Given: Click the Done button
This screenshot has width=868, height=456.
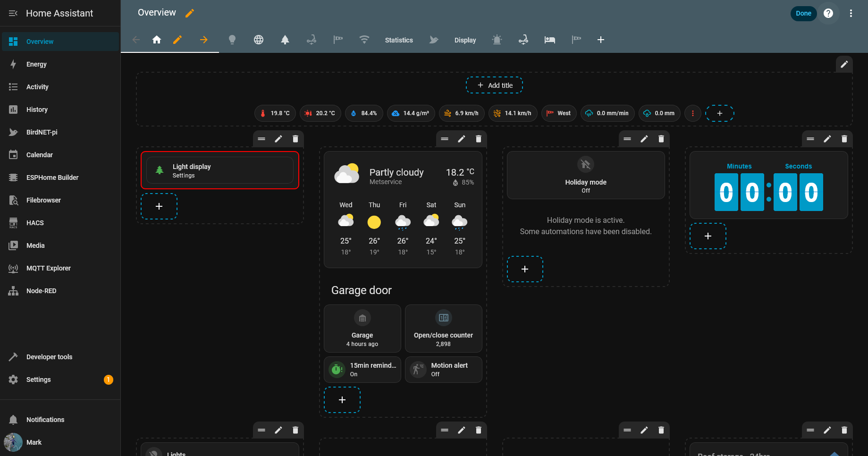Looking at the screenshot, I should click(803, 13).
